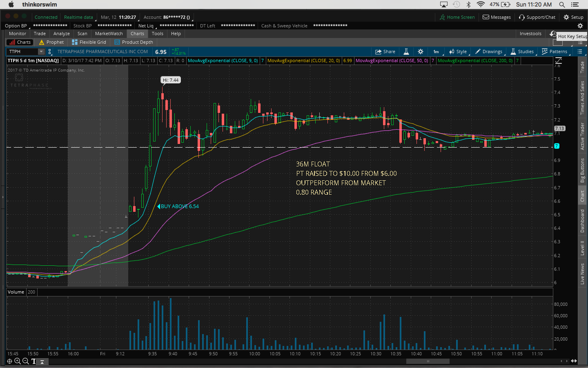Viewport: 588px width, 368px height.
Task: Open Investools
Action: click(x=530, y=34)
